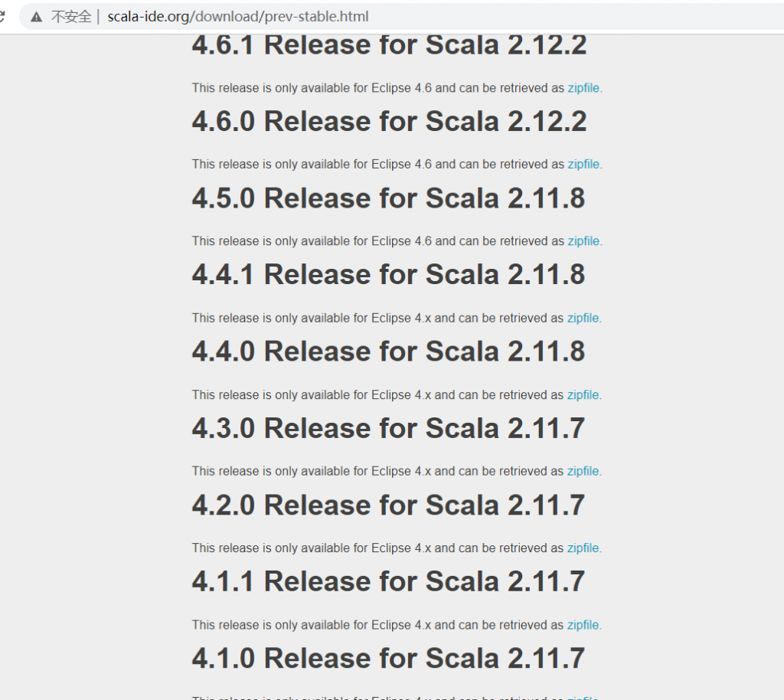Screen dimensions: 784x700
Task: Click the 4.6.1 Release for Scala heading
Action: [389, 45]
